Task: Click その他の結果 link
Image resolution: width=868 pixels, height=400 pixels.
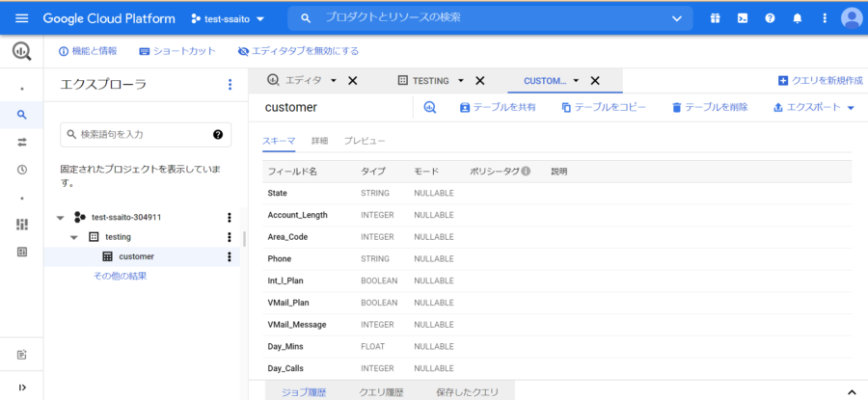Action: point(121,276)
